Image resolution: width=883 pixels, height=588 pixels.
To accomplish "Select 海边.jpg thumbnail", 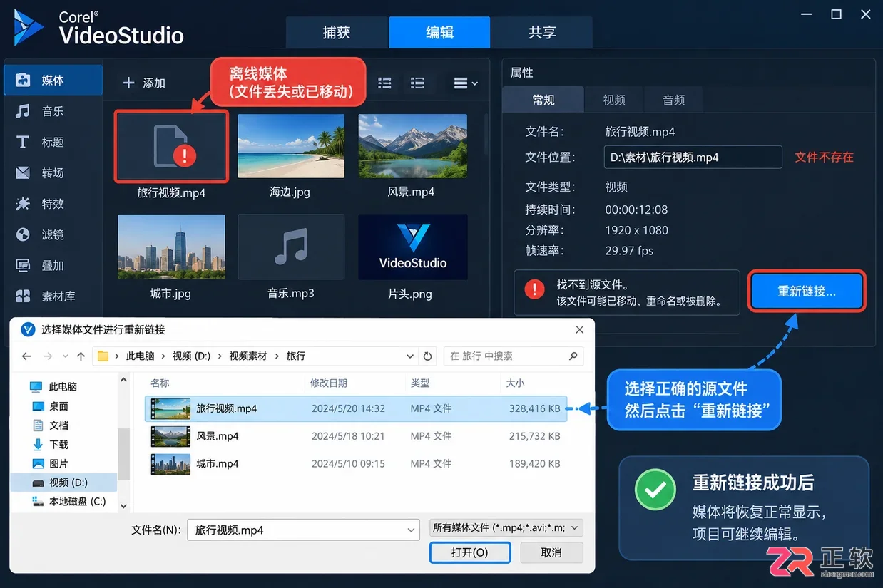I will click(290, 146).
